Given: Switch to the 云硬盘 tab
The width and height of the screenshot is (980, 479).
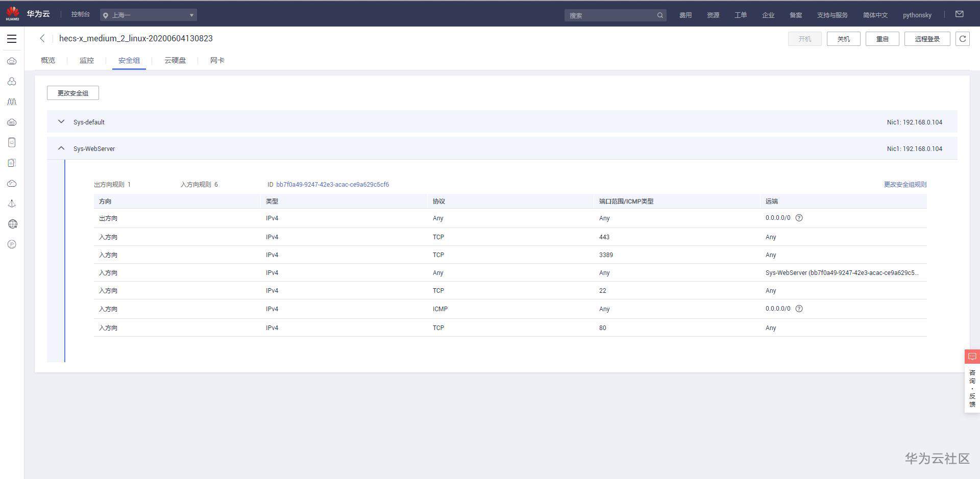Looking at the screenshot, I should point(175,60).
